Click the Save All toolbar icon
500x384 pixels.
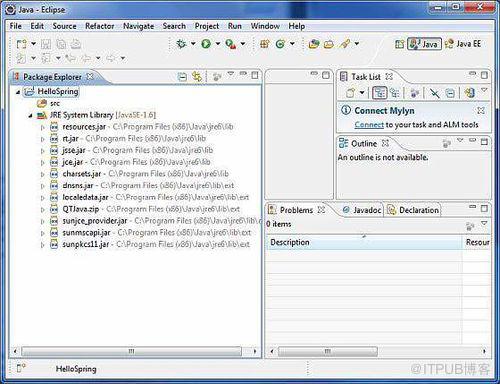61,44
